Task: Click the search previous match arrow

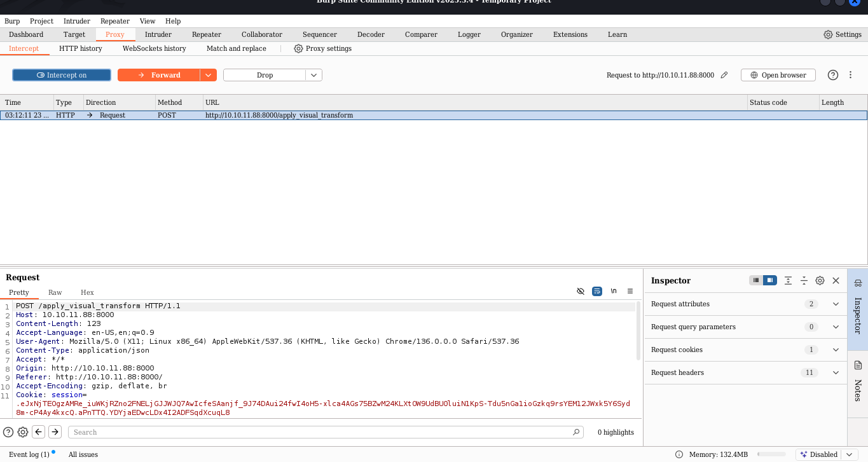Action: pos(39,432)
